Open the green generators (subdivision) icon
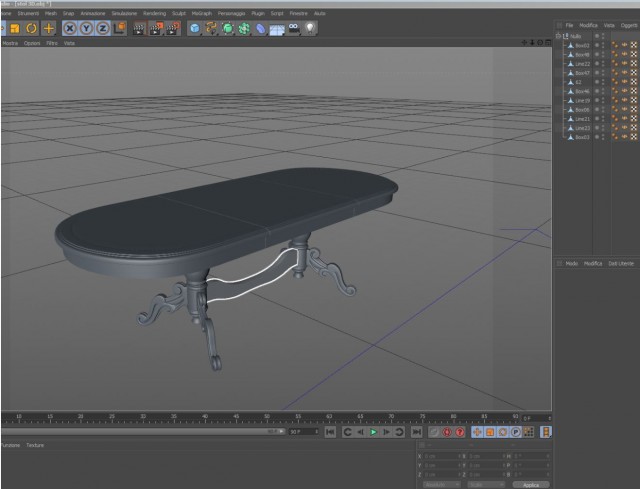The width and height of the screenshot is (640, 489). [x=228, y=28]
